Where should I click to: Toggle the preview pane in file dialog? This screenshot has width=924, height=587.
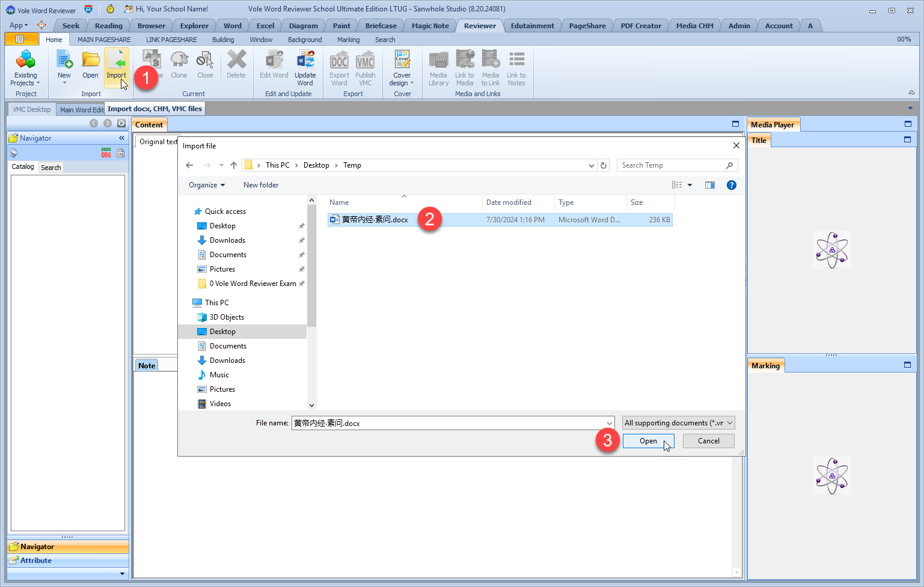point(709,185)
